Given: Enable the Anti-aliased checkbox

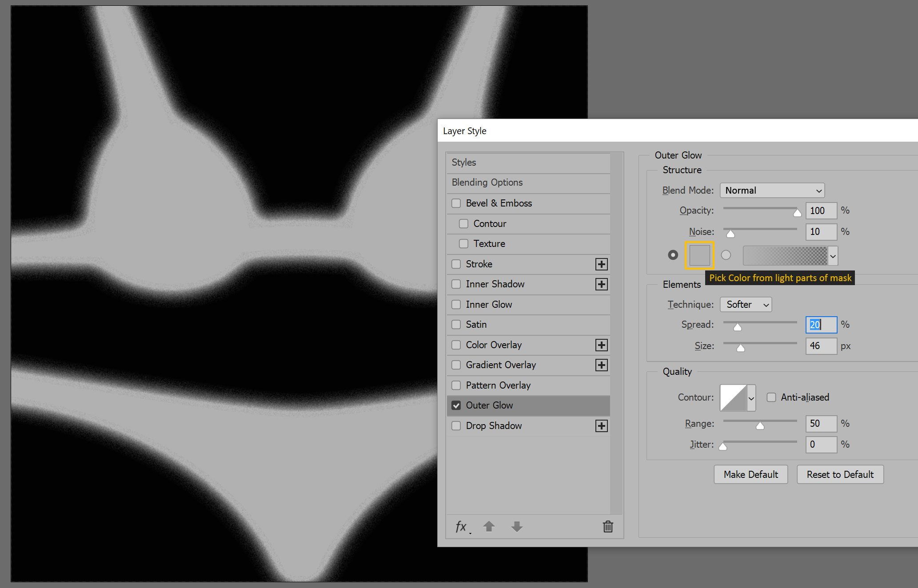Looking at the screenshot, I should click(771, 397).
